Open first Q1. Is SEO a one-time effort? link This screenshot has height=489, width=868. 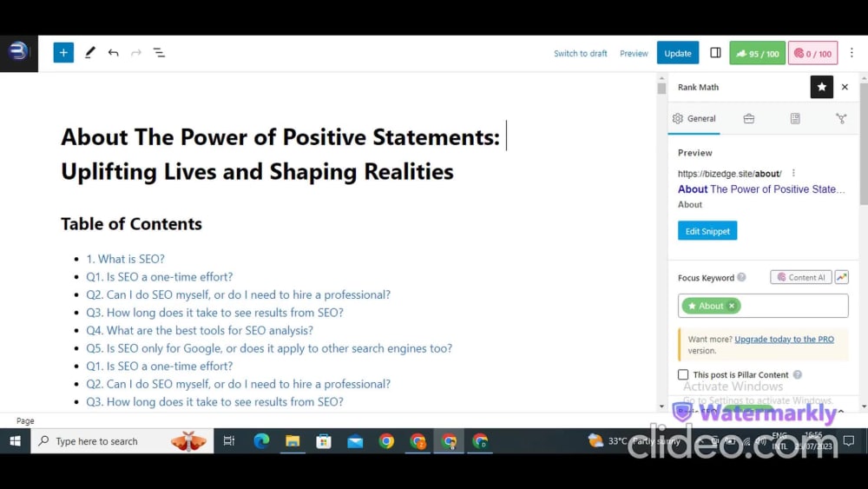point(160,276)
